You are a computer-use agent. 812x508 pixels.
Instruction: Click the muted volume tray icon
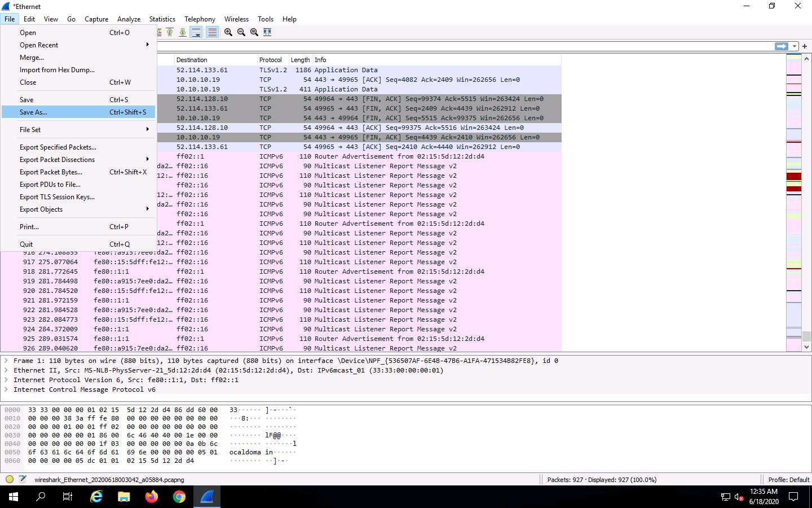(739, 497)
